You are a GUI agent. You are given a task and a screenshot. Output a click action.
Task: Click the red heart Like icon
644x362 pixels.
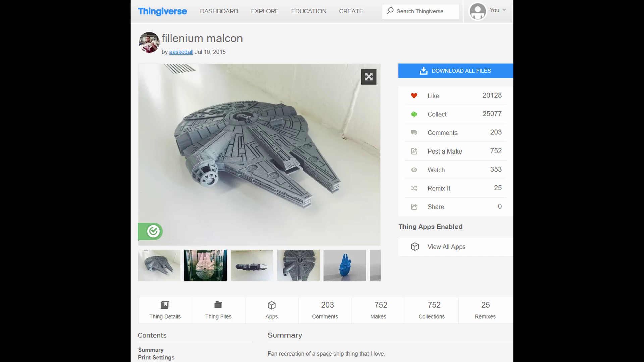pyautogui.click(x=414, y=96)
